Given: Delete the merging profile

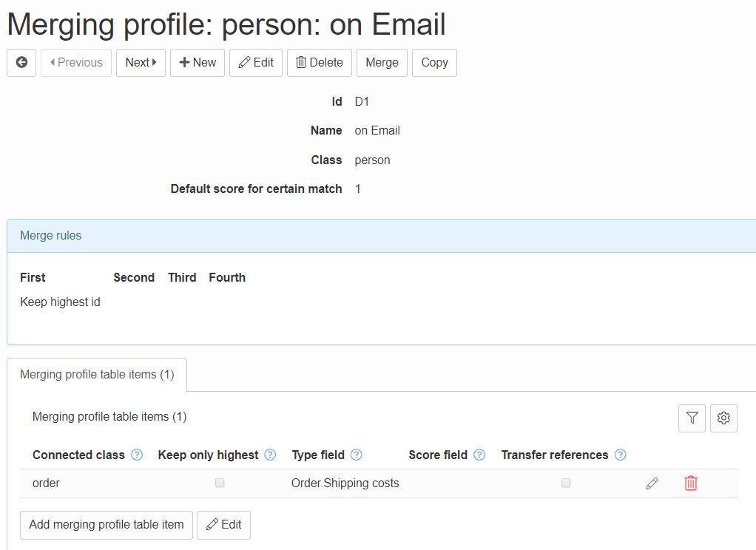Looking at the screenshot, I should (x=320, y=63).
